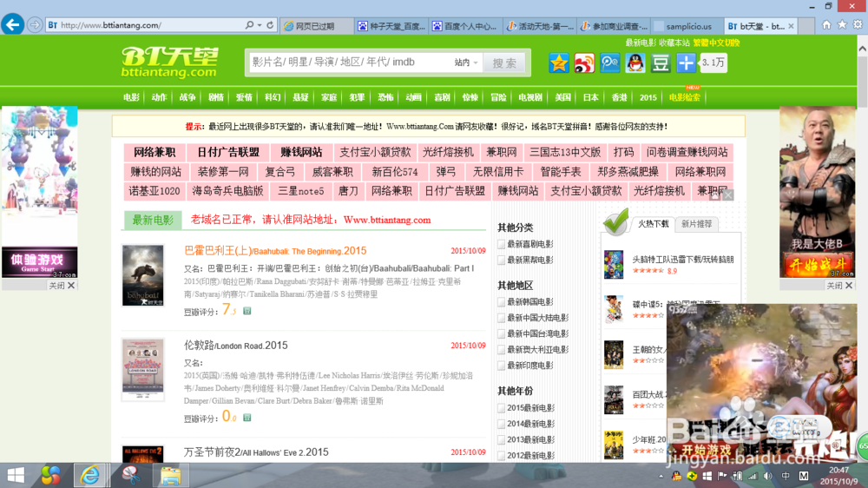Click 万圣节前夜2 All Hallows' Eve 2 link
Image resolution: width=868 pixels, height=488 pixels.
(256, 452)
